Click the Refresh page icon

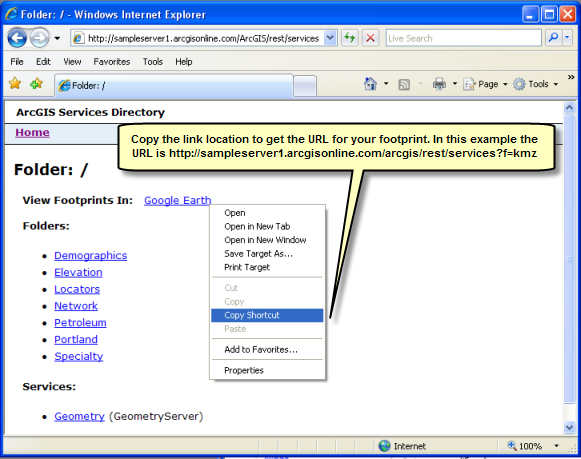pyautogui.click(x=349, y=38)
